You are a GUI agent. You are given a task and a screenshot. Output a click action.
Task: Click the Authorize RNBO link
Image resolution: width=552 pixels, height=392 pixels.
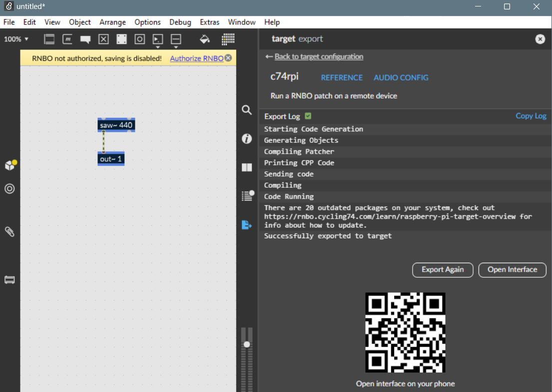(197, 58)
